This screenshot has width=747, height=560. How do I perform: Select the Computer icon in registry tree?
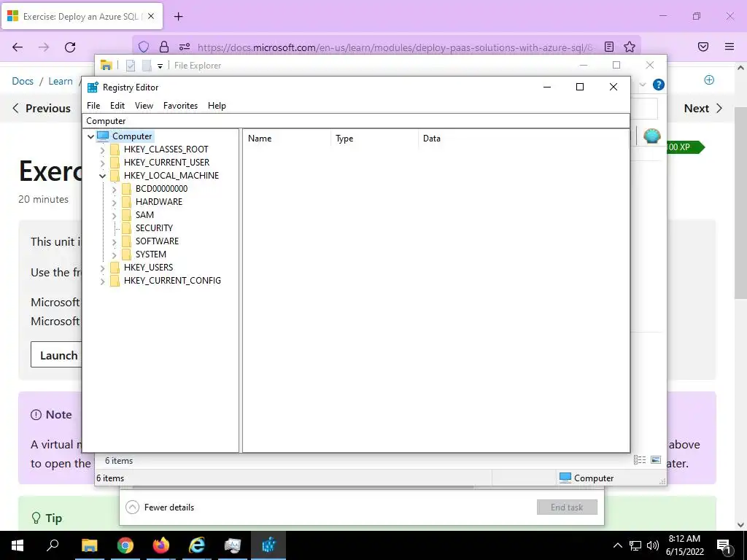tap(103, 136)
